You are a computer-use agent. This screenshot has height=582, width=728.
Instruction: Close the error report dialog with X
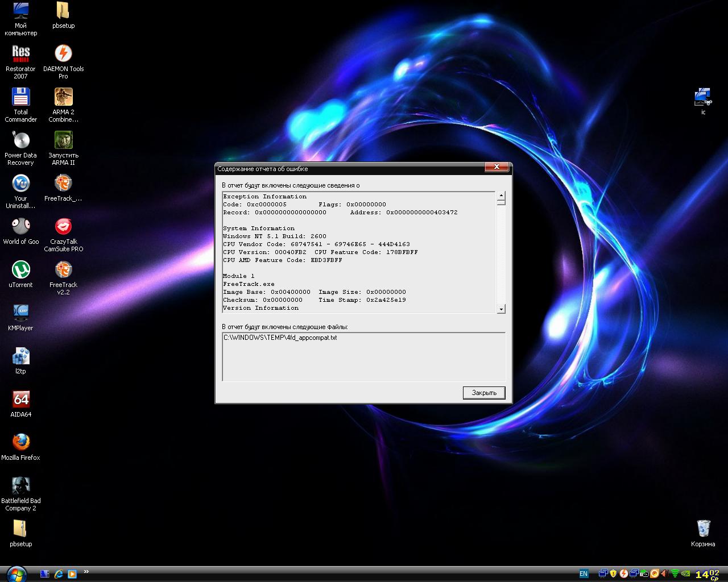point(497,167)
